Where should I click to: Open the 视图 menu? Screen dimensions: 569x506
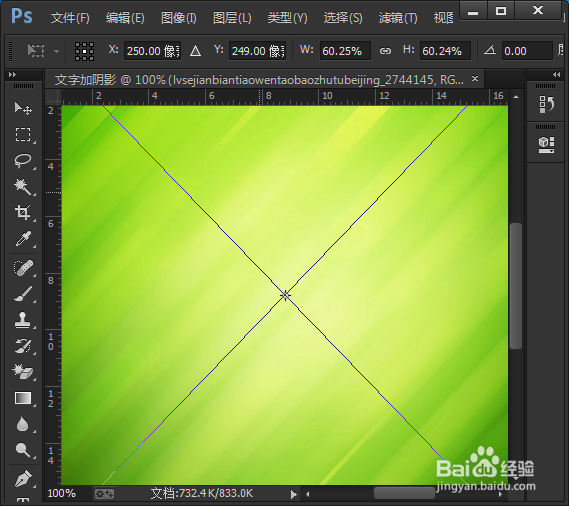tap(443, 18)
